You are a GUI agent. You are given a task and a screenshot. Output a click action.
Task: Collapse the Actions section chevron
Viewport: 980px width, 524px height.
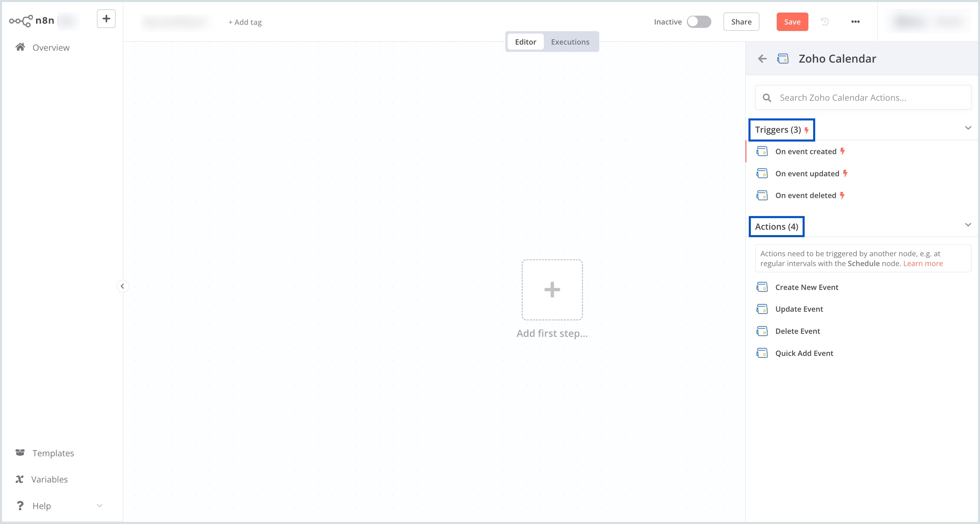pos(968,225)
